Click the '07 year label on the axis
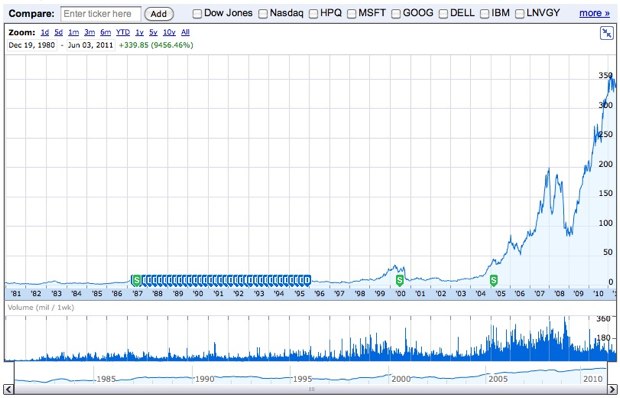The image size is (620, 398). [x=539, y=294]
